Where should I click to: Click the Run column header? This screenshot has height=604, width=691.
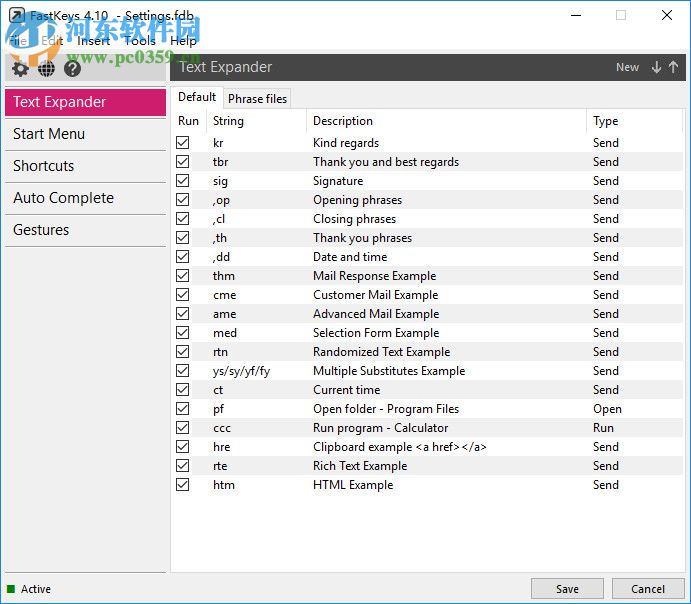point(188,121)
